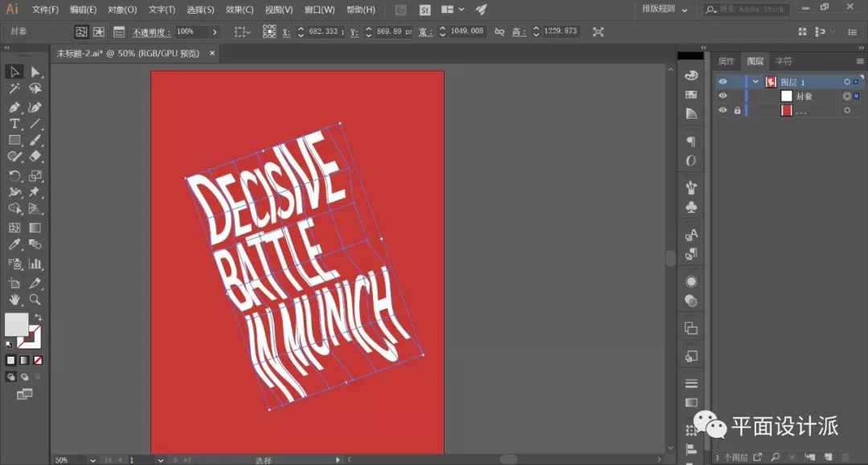This screenshot has height=465, width=868.
Task: Unlock the locked red background layer
Action: click(x=736, y=111)
